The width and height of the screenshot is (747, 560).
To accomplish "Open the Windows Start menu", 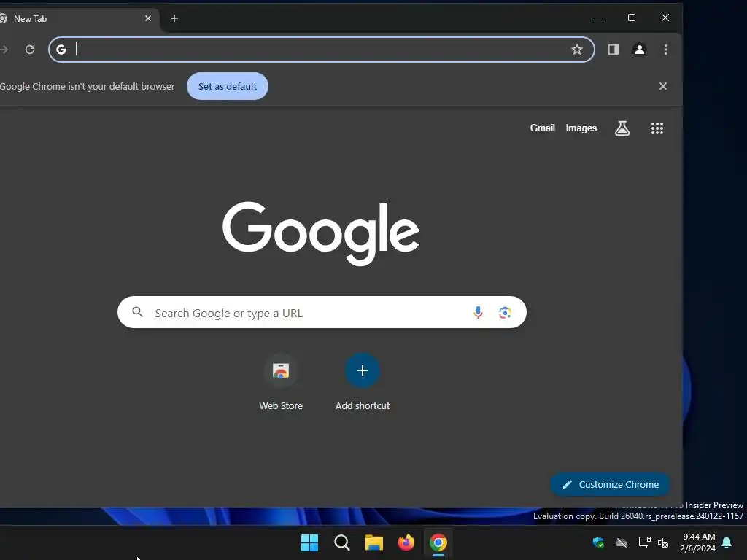I will (x=309, y=542).
